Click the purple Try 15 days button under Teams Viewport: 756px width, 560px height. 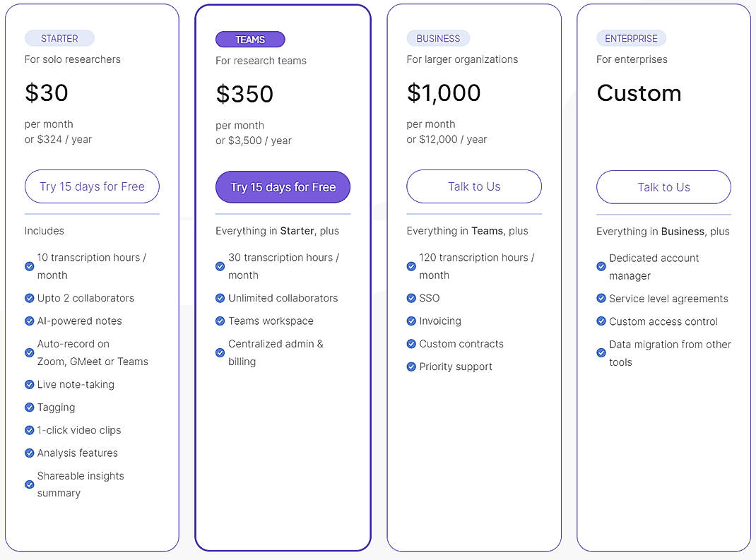tap(283, 187)
